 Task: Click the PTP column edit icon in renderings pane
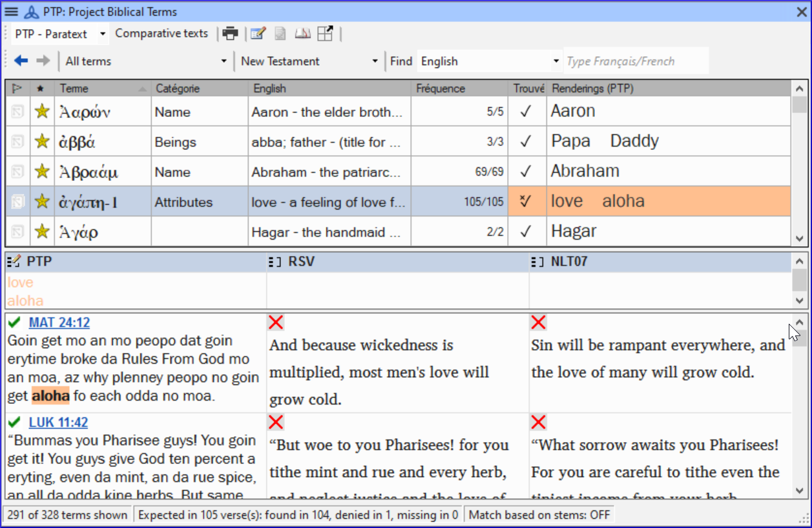(14, 262)
